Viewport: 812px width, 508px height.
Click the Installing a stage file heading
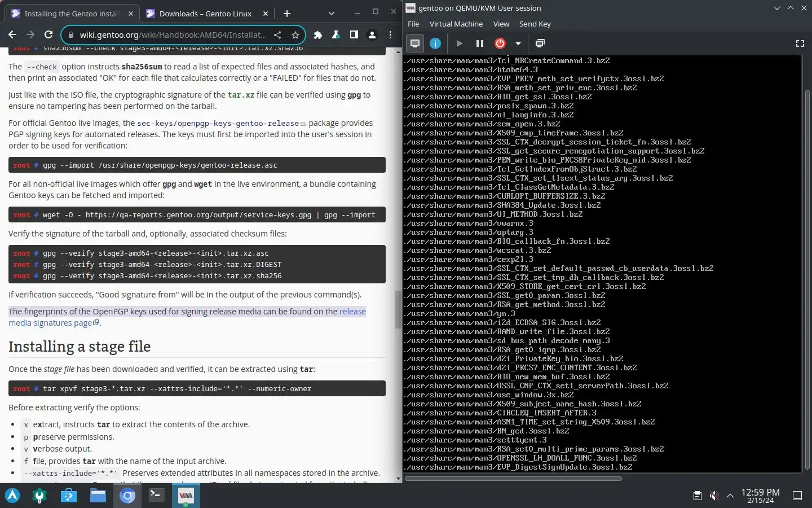(80, 346)
